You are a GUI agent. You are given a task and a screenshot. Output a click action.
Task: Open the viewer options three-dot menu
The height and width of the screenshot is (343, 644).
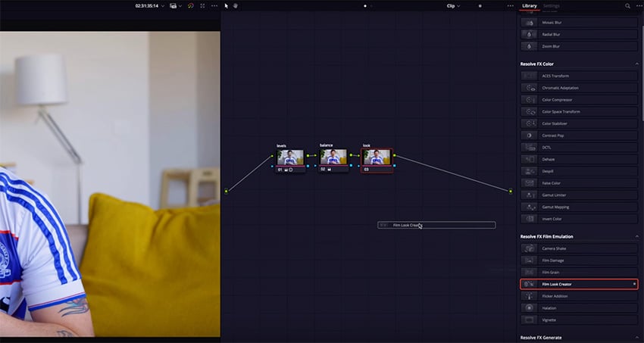point(214,6)
